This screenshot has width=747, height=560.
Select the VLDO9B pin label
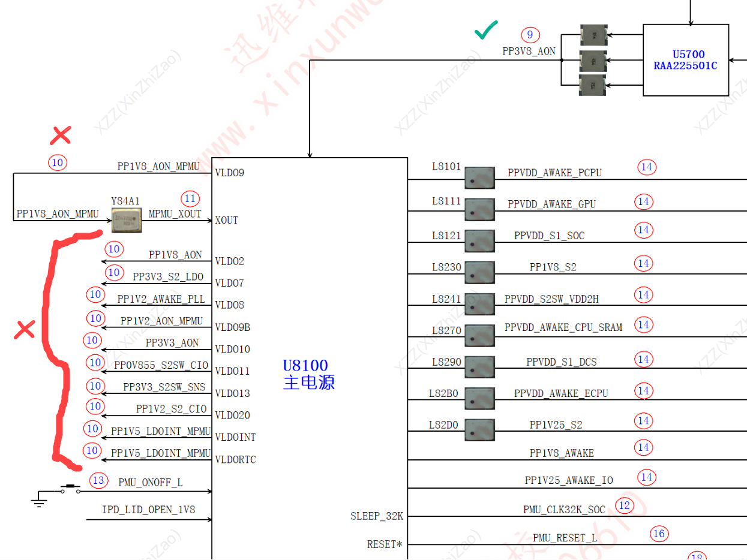pyautogui.click(x=233, y=327)
